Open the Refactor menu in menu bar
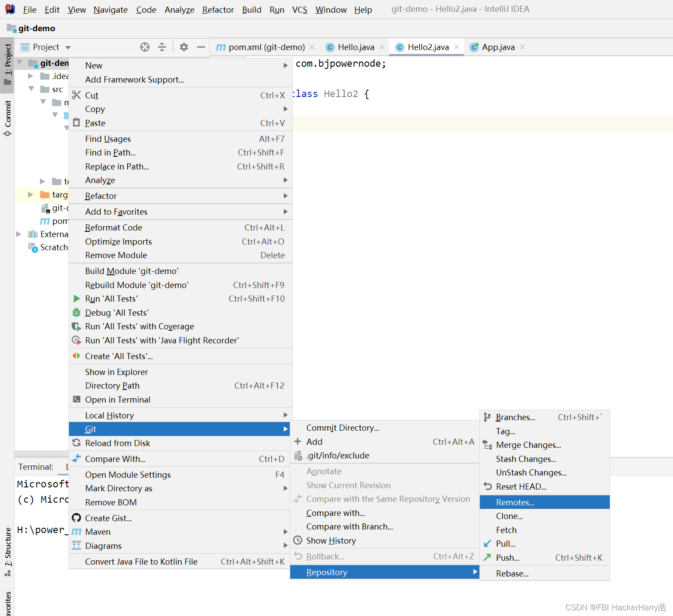Viewport: 673px width, 616px height. 218,10
